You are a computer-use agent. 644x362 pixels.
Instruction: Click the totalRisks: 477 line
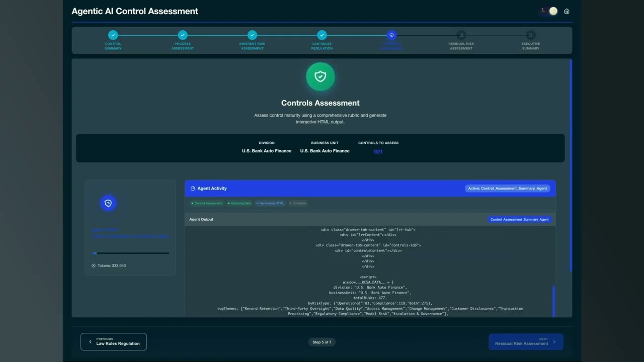pyautogui.click(x=370, y=298)
